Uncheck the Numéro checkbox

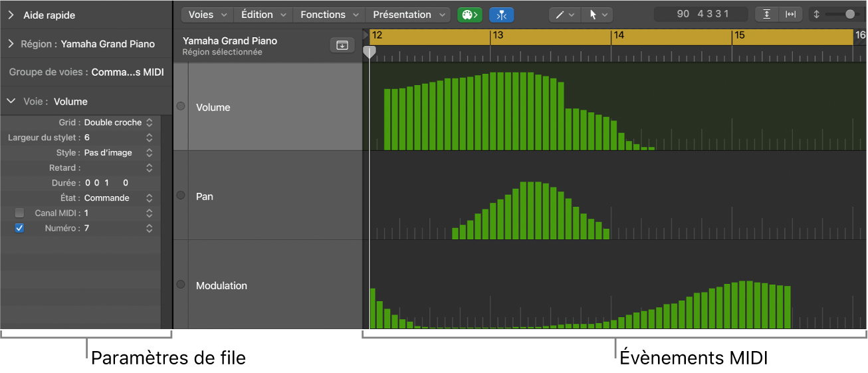[x=19, y=228]
